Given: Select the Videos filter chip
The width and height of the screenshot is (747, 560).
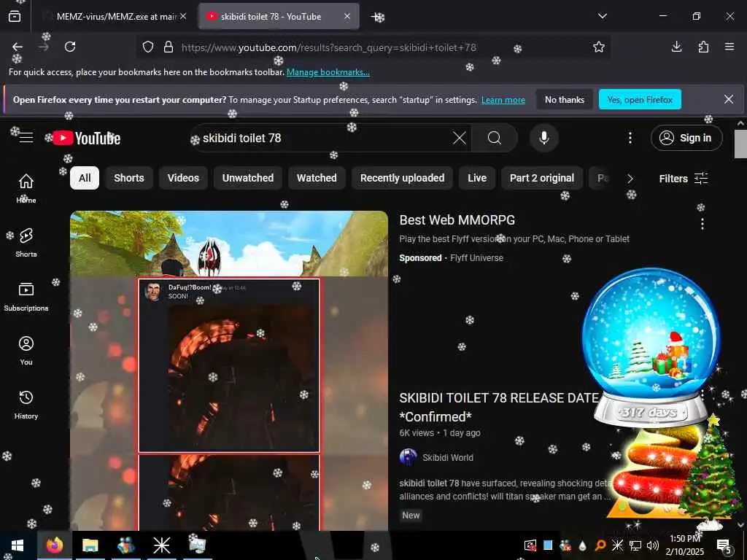Looking at the screenshot, I should 183,178.
